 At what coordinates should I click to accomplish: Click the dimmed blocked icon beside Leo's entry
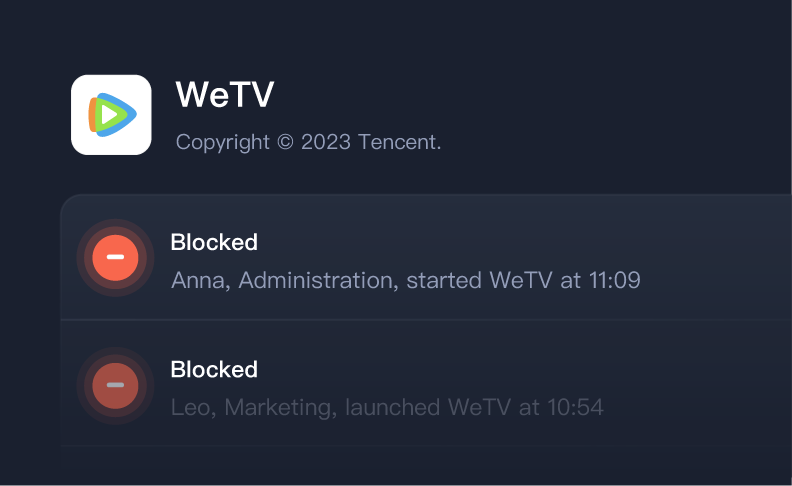click(x=115, y=386)
